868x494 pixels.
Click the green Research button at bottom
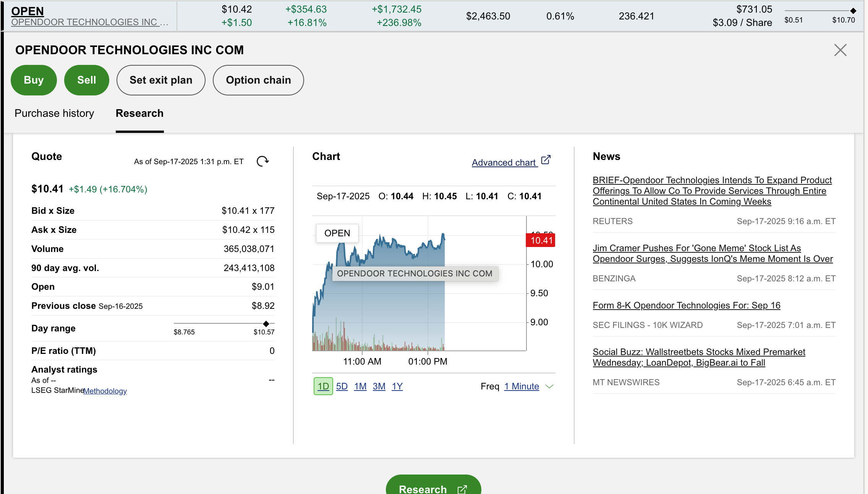coord(433,485)
